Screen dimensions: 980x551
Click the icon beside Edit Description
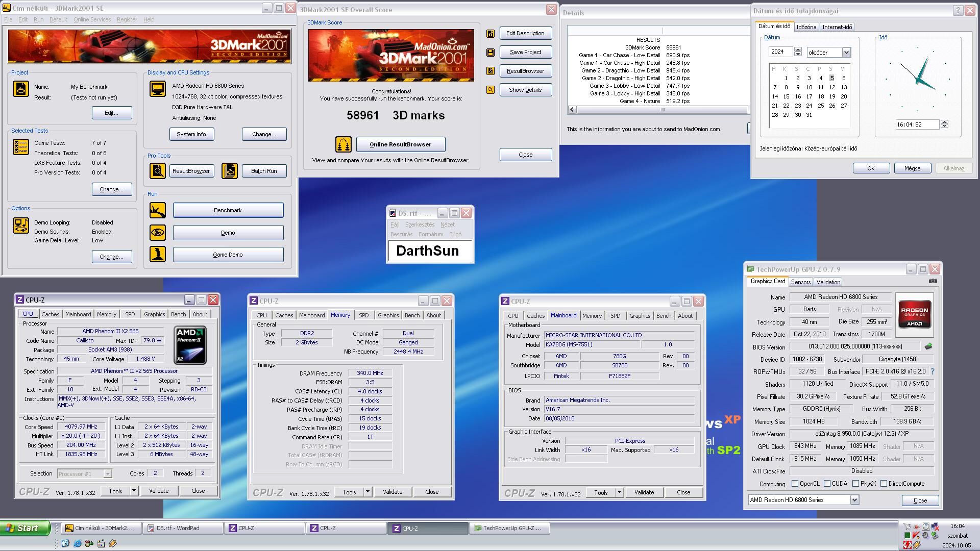[x=491, y=34]
